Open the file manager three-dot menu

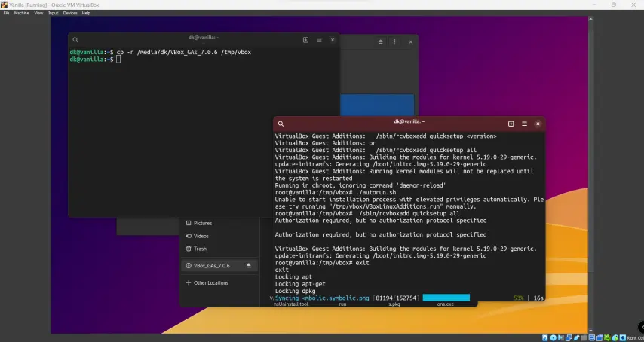point(394,42)
